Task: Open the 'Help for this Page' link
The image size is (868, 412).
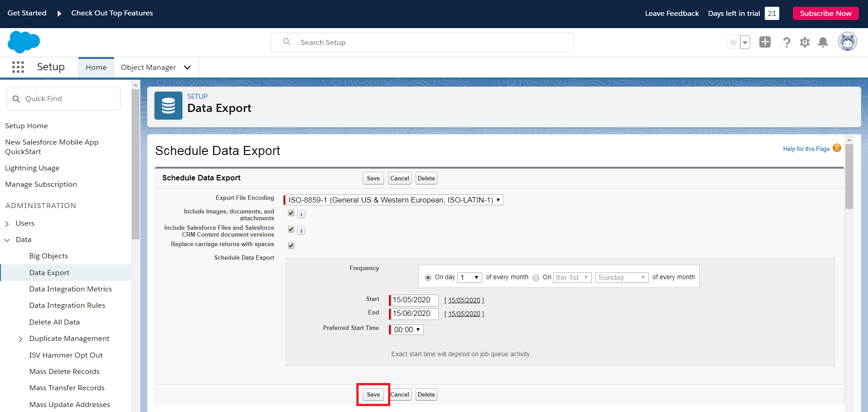Action: click(806, 149)
